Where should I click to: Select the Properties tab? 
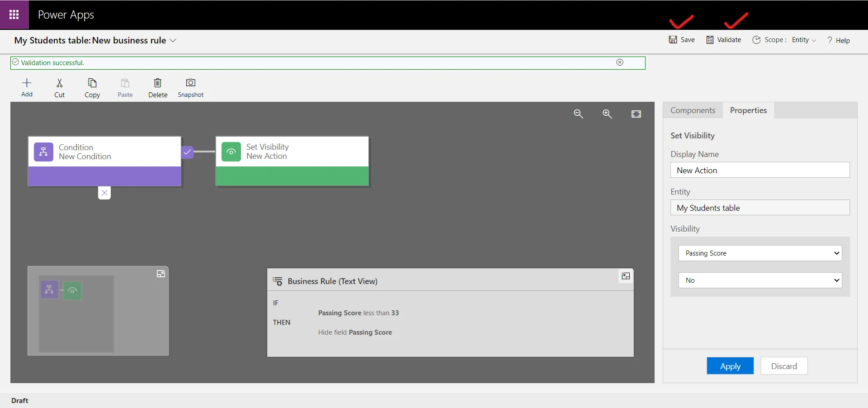pos(748,110)
